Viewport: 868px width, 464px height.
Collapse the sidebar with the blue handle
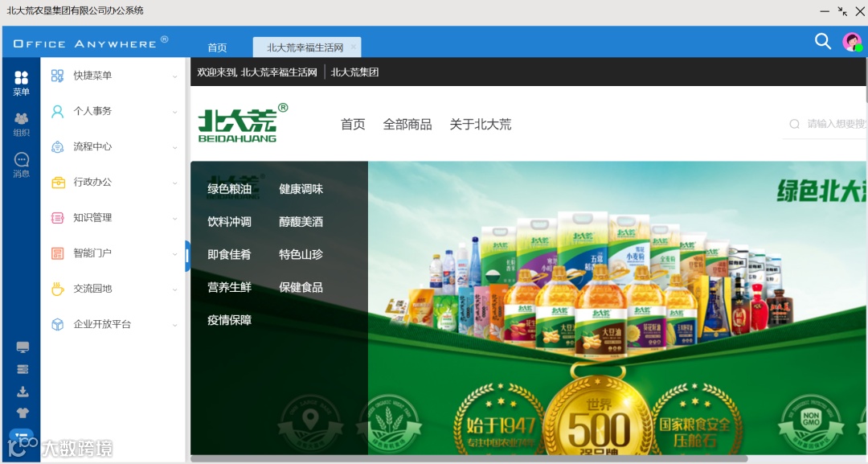pyautogui.click(x=187, y=256)
